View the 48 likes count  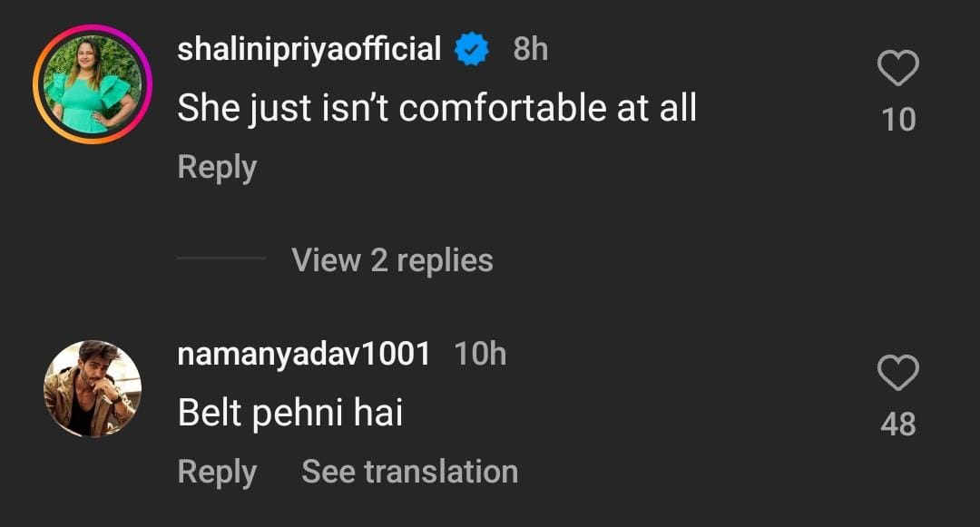click(x=898, y=424)
